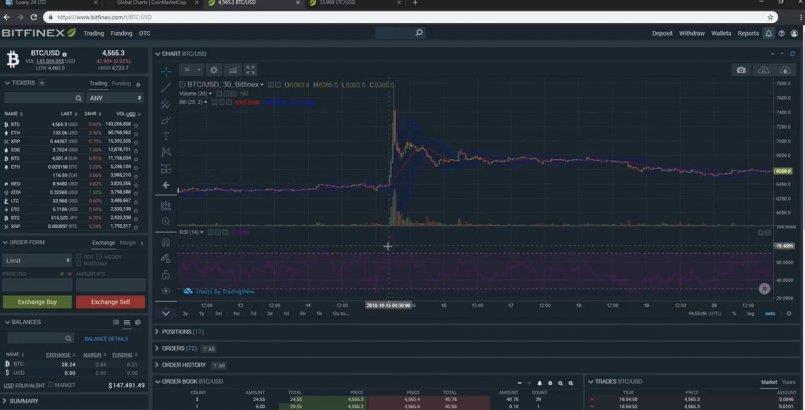Open chart axis settings gear at bottom right
The width and height of the screenshot is (805, 410).
[x=789, y=314]
